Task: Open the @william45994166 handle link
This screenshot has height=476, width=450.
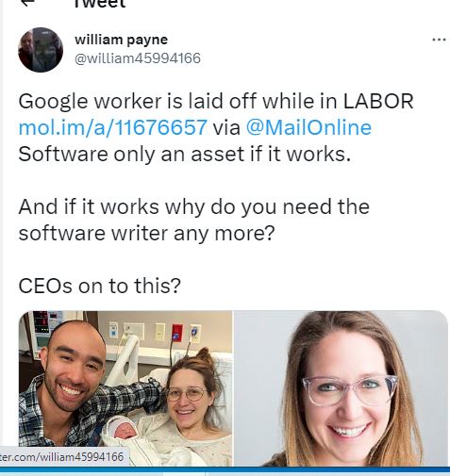Action: tap(138, 58)
